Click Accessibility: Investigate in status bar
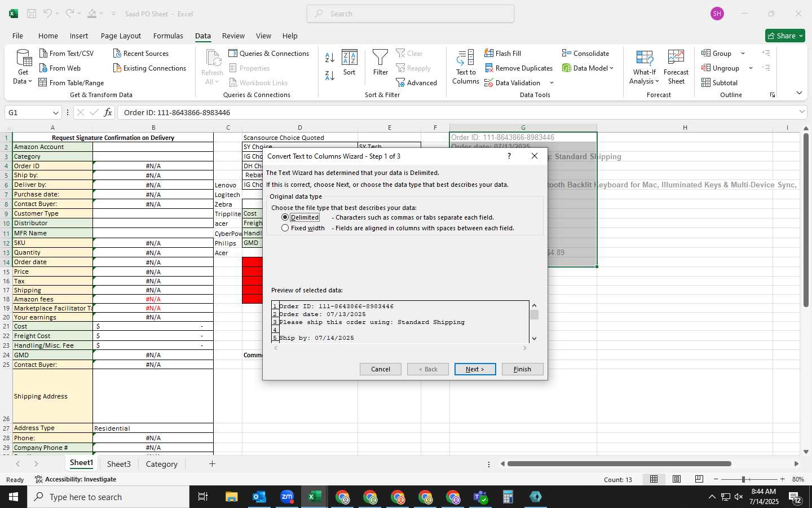The width and height of the screenshot is (812, 508). 76,479
